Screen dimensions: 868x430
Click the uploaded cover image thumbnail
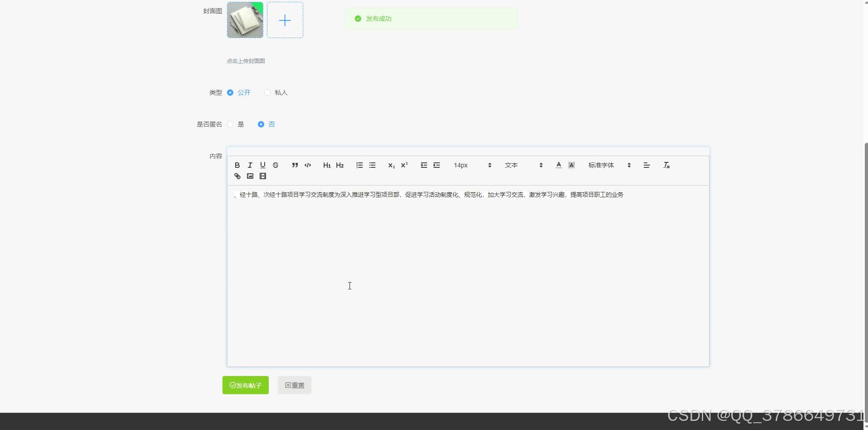click(x=245, y=20)
